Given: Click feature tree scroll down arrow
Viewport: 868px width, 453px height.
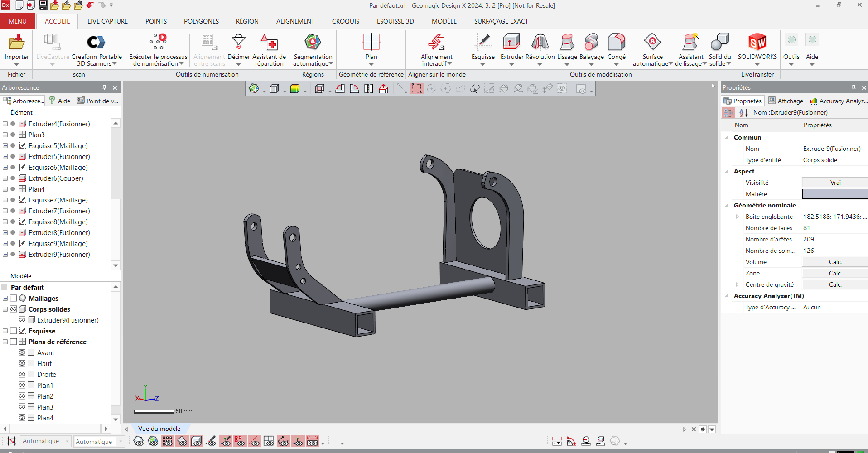Looking at the screenshot, I should [116, 265].
